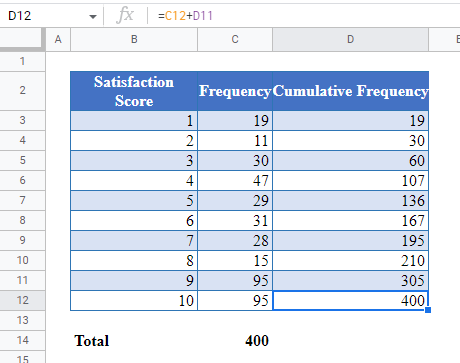Select column C header
Image resolution: width=460 pixels, height=363 pixels.
[235, 39]
